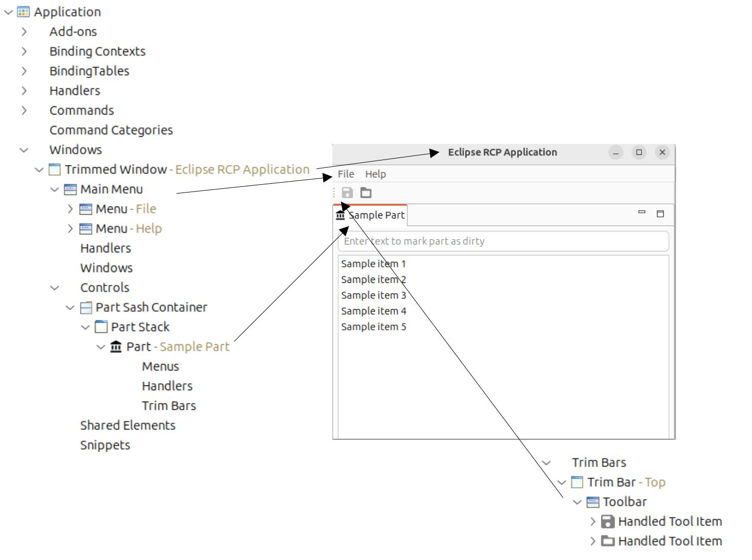Select Shared Elements in the tree

(x=128, y=425)
